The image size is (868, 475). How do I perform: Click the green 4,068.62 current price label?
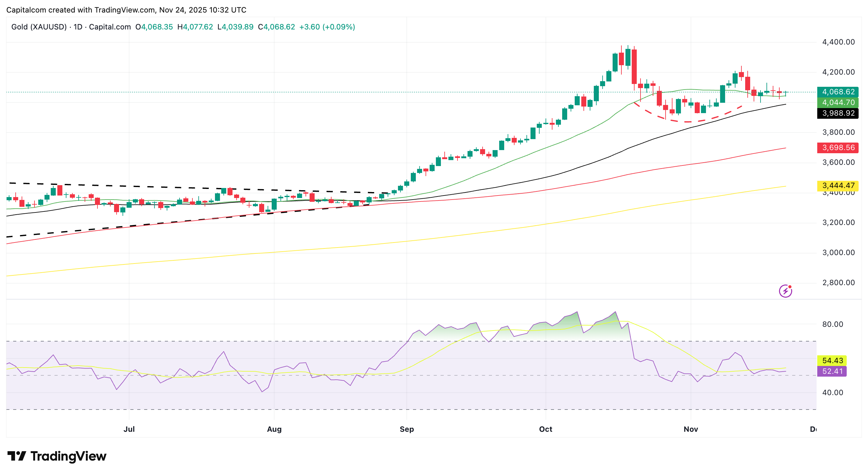[x=838, y=91]
